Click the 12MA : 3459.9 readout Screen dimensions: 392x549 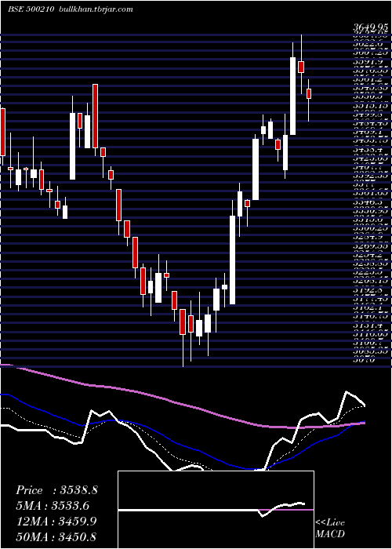(56, 522)
